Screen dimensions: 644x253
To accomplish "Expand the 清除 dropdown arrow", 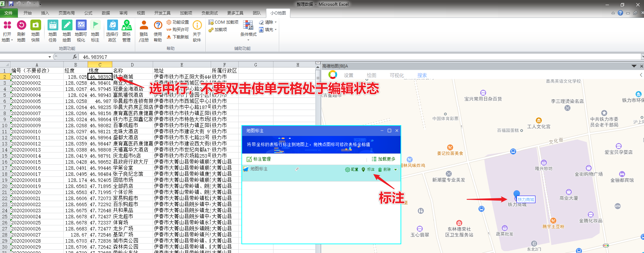I will [276, 22].
